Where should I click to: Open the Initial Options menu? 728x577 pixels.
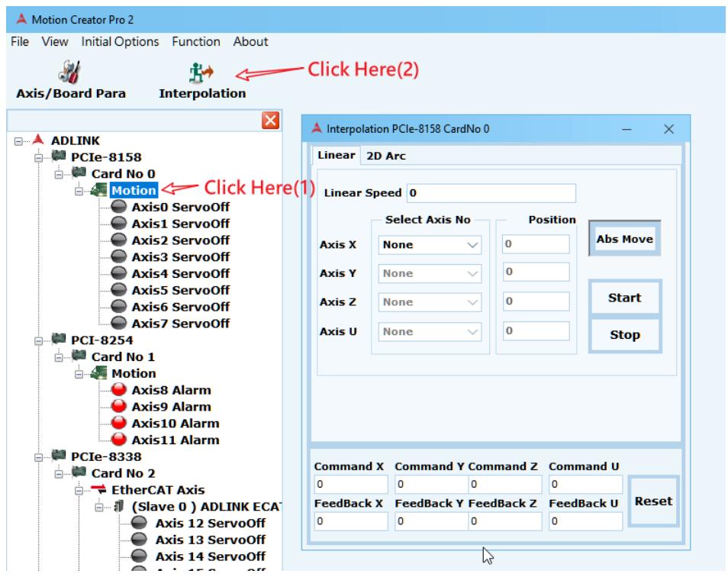(x=120, y=42)
